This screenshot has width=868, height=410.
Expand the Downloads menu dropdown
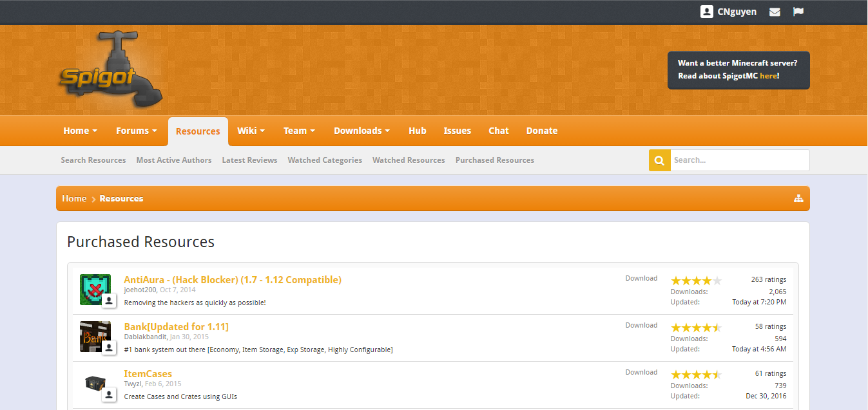[x=387, y=131]
